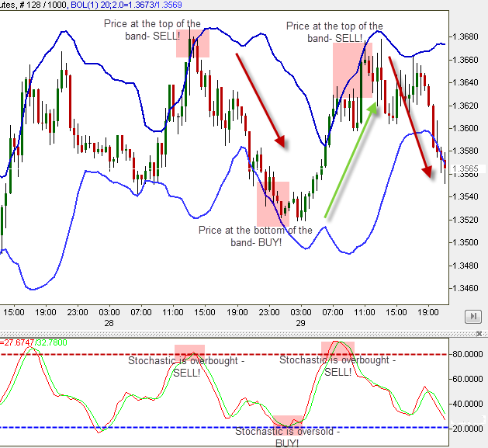The height and width of the screenshot is (448, 488).
Task: Click the "Stochastic is oversold - BUY!" note
Action: [x=287, y=437]
